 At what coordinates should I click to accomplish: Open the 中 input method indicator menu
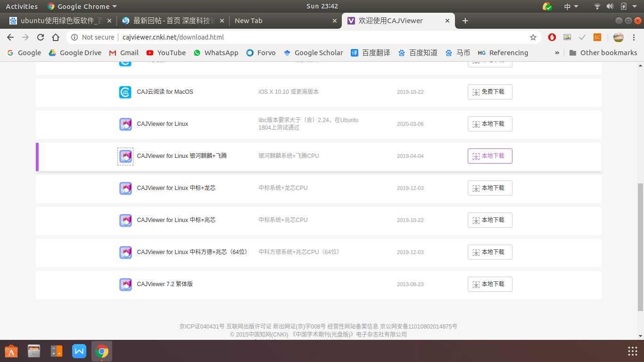[571, 7]
